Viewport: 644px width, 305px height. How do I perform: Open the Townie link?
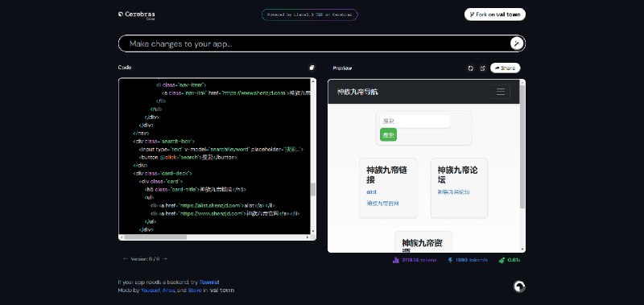[209, 282]
